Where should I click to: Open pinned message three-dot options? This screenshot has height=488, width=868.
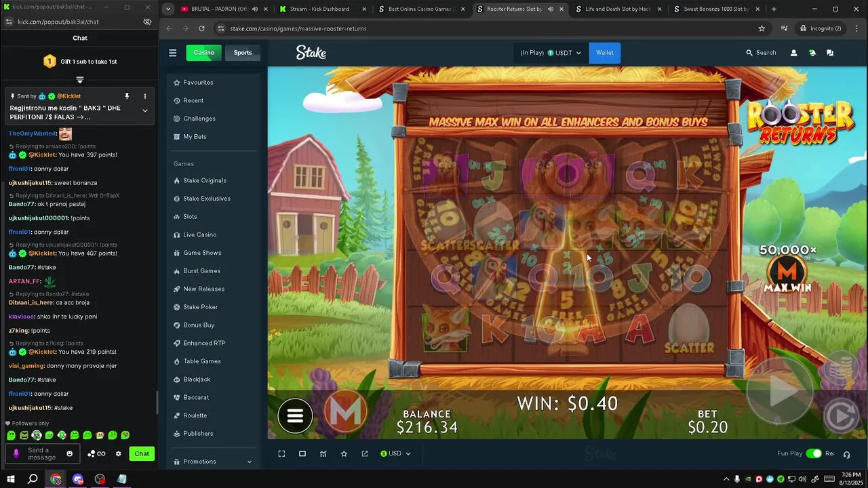(x=144, y=96)
